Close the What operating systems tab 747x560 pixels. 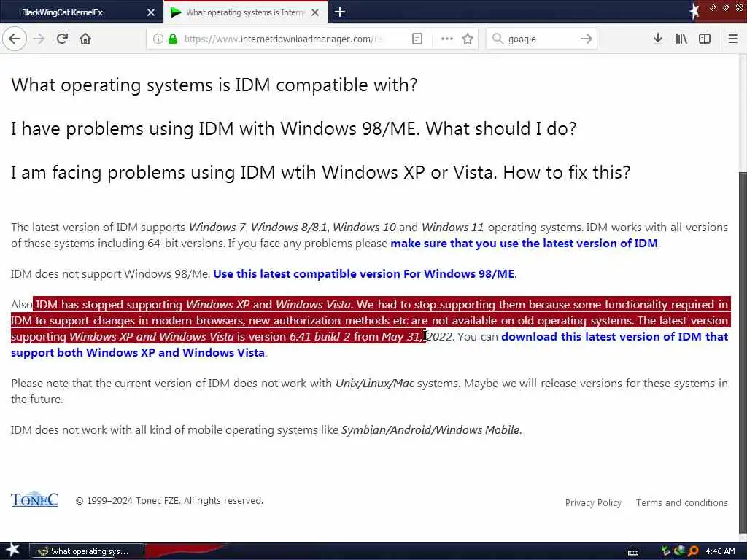click(x=315, y=12)
